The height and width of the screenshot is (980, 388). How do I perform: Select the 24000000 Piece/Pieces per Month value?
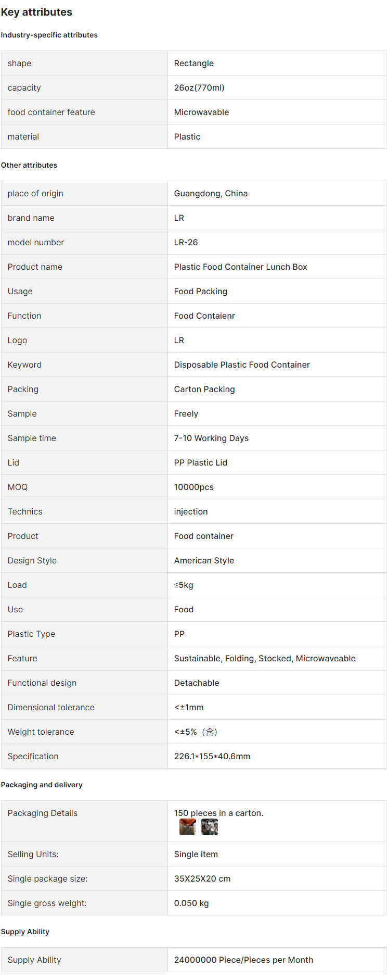point(243,960)
